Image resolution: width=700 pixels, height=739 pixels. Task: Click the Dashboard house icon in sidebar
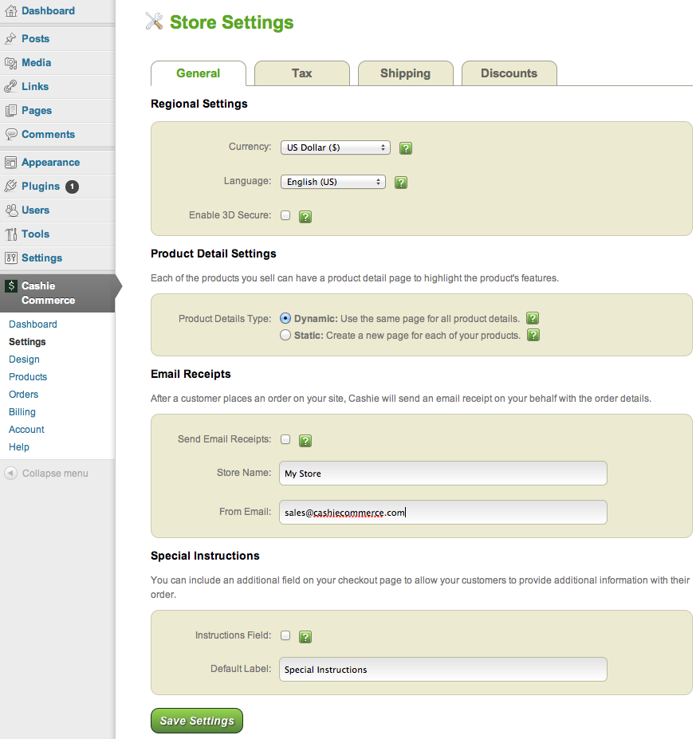coord(11,11)
